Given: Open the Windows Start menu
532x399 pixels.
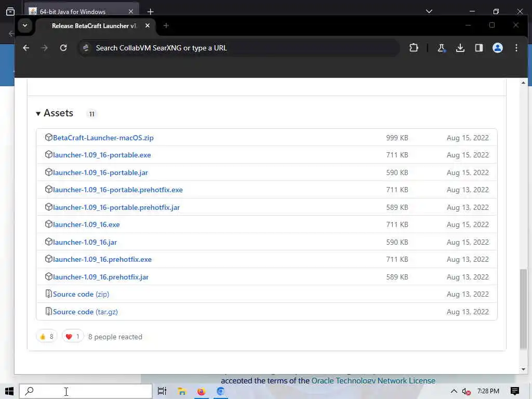Looking at the screenshot, I should 9,391.
